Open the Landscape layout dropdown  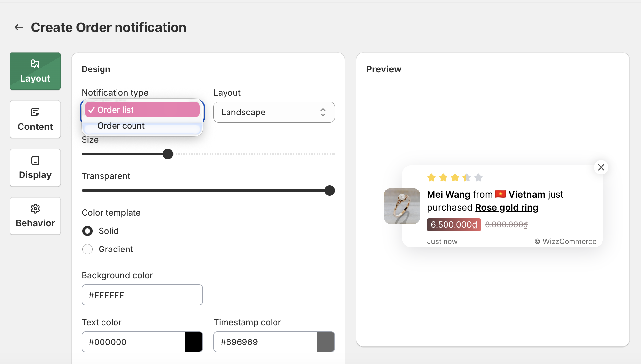[274, 112]
